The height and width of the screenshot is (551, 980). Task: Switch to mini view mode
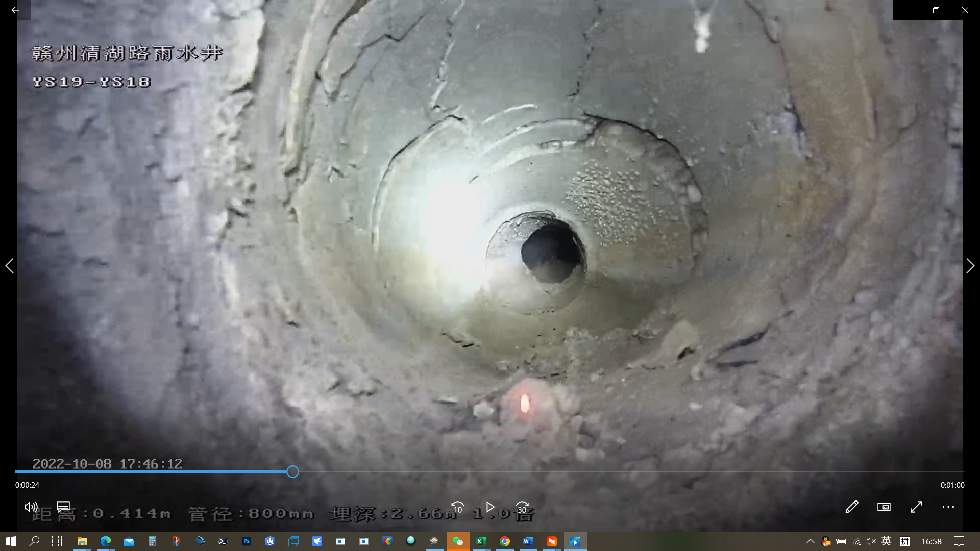(x=884, y=507)
